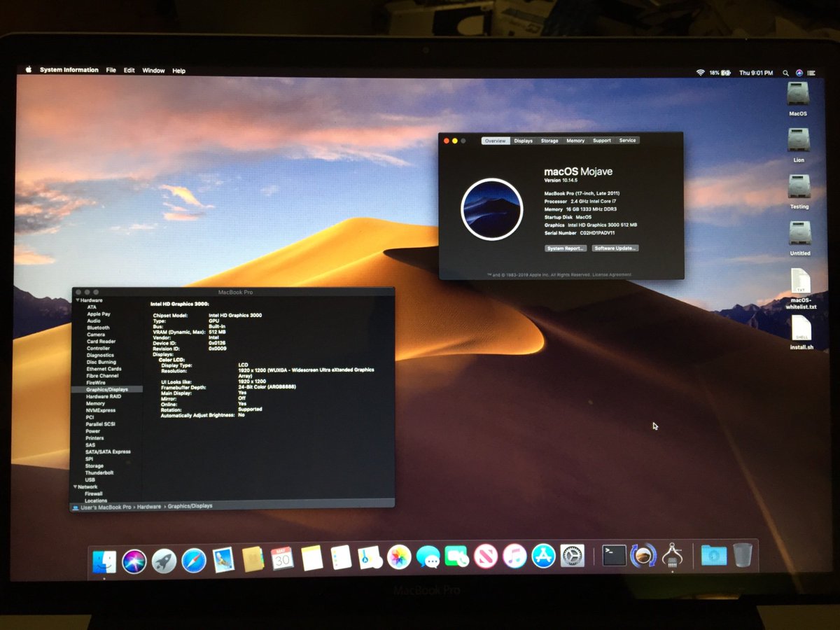
Task: Open green FaceTime icon in Dock
Action: [x=456, y=556]
